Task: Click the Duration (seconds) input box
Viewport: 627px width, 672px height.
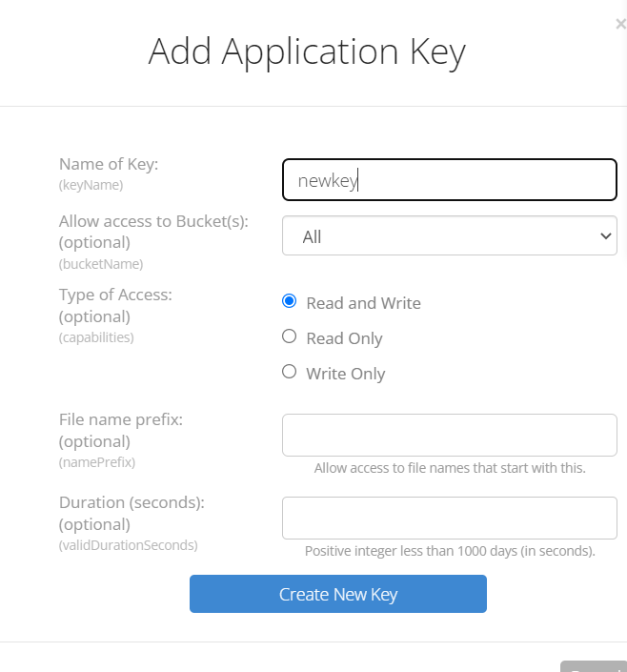Action: [x=450, y=519]
